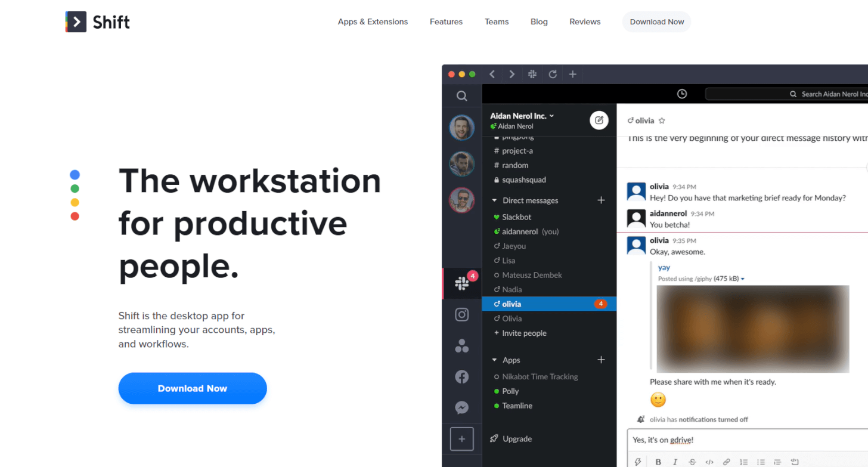The image size is (868, 467).
Task: Open the Polly app in the sidebar
Action: (x=507, y=391)
